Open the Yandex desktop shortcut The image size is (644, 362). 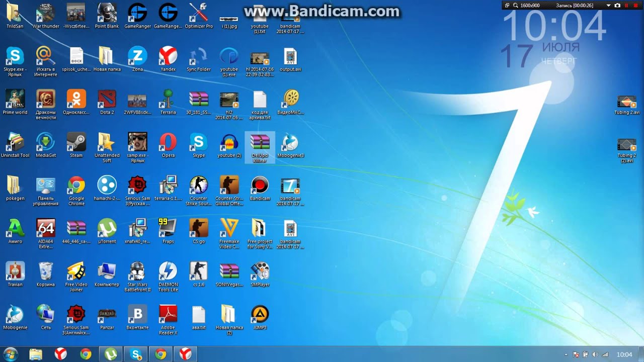168,59
